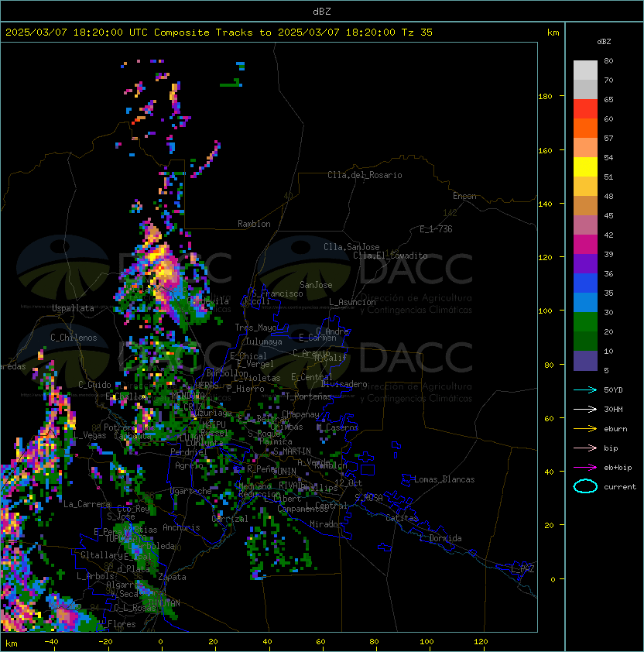The height and width of the screenshot is (652, 644).
Task: Click the 'Divisadero' map label
Action: [x=344, y=384]
